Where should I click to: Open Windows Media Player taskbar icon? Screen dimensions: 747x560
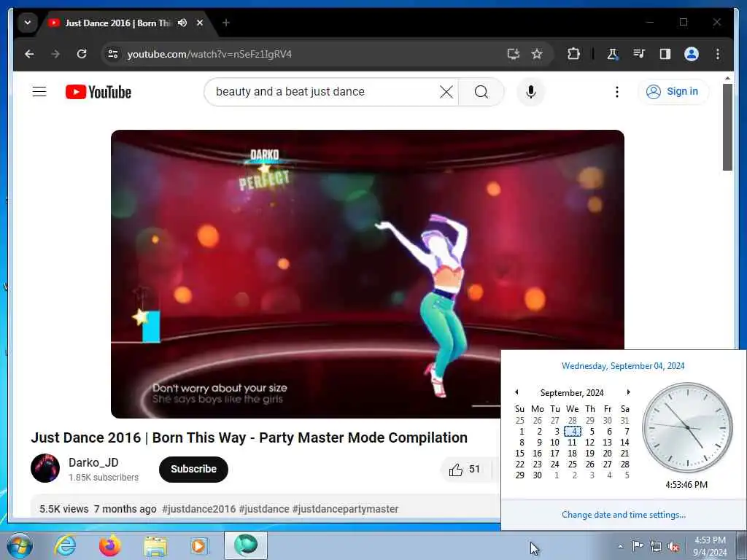point(199,545)
